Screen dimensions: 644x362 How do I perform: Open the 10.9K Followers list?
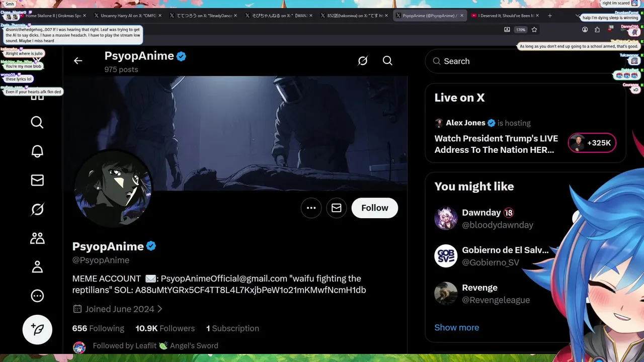point(165,328)
